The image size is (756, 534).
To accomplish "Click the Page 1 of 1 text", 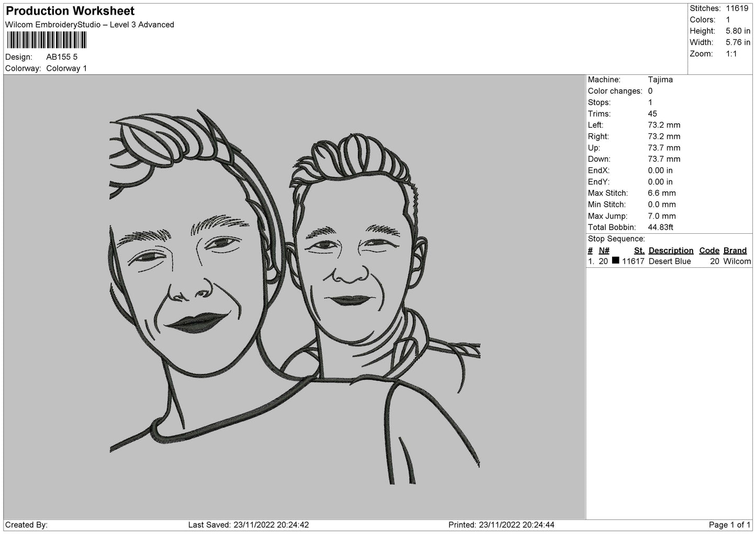I will [x=729, y=525].
